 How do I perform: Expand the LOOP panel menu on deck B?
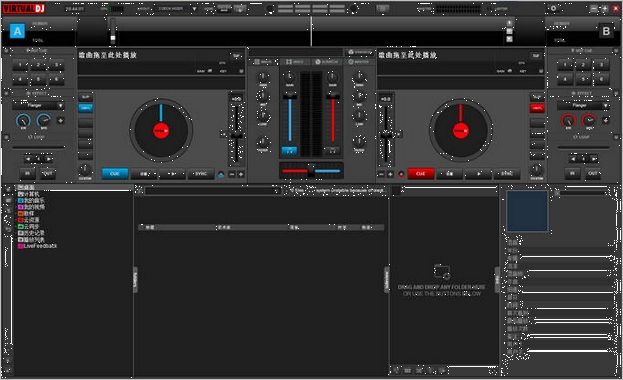[617, 137]
